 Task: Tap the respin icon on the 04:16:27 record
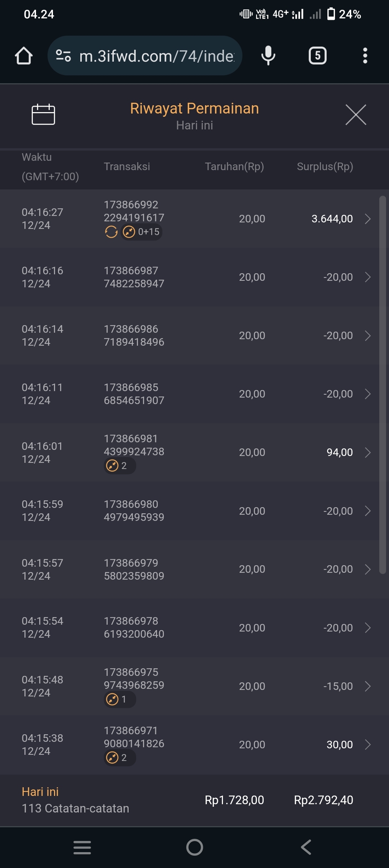(x=111, y=232)
